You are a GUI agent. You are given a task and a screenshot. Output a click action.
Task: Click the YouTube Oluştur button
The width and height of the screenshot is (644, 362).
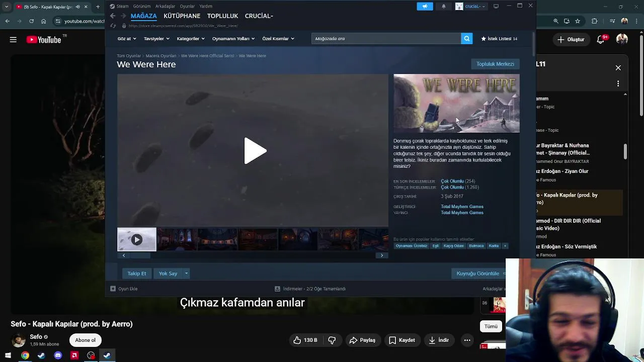coord(571,39)
